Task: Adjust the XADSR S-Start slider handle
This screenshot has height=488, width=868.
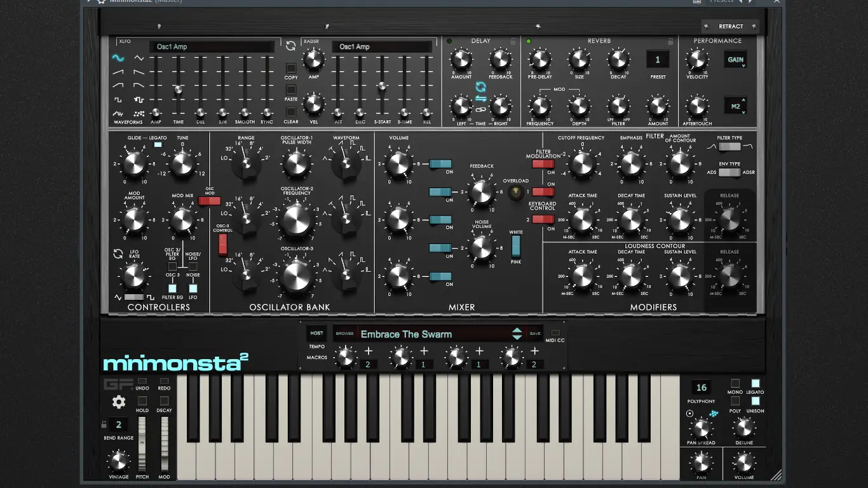Action: pos(382,86)
